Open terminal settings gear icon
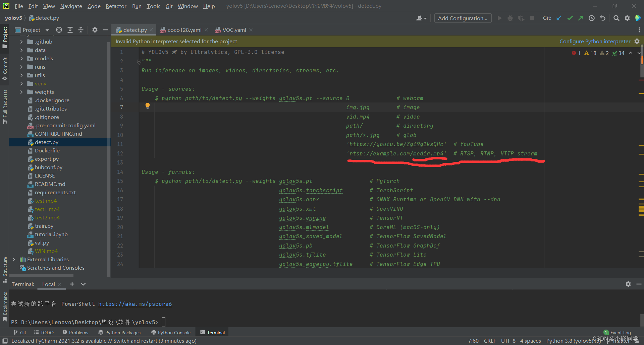The image size is (644, 345). [628, 284]
